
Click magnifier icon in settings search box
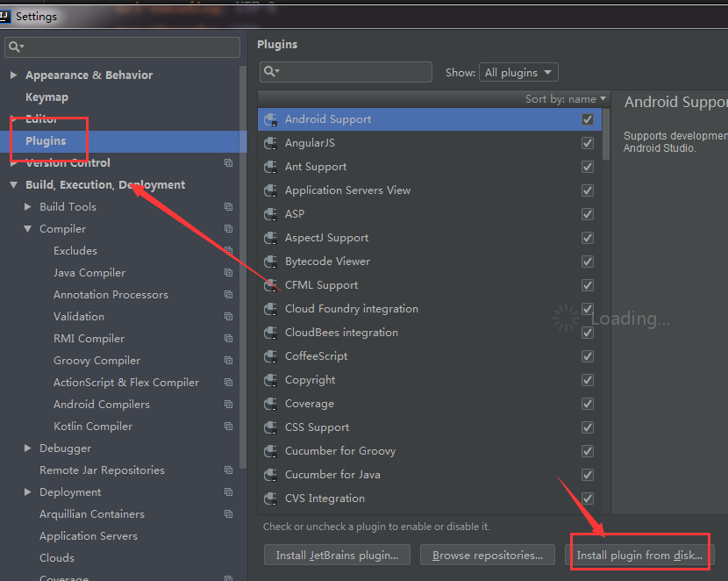pos(17,47)
